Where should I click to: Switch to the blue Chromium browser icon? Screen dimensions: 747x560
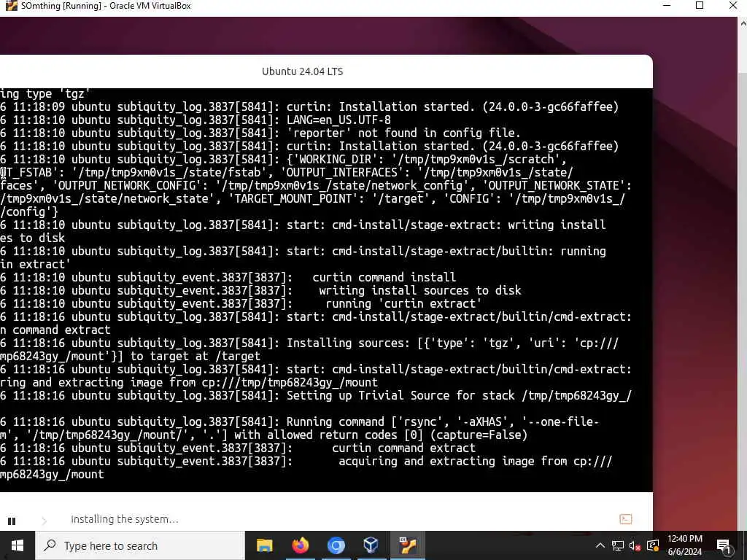coord(336,545)
